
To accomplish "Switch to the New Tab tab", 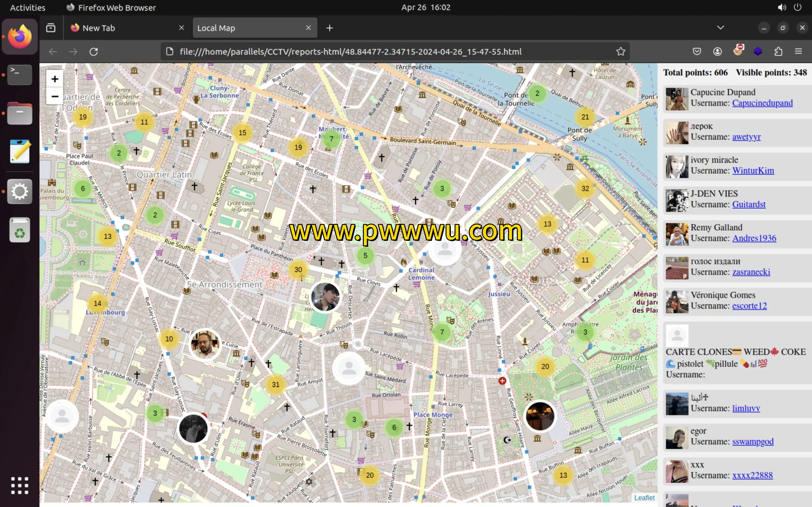I will [99, 28].
